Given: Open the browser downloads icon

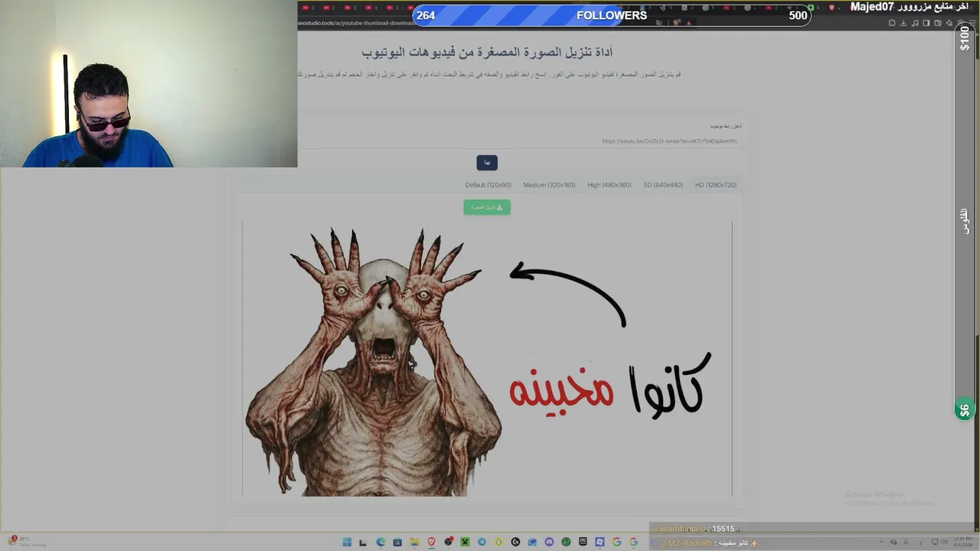Looking at the screenshot, I should click(x=903, y=23).
